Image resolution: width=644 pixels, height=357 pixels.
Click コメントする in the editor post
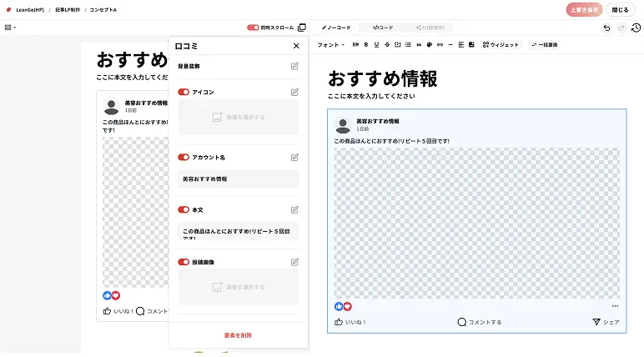pyautogui.click(x=480, y=322)
